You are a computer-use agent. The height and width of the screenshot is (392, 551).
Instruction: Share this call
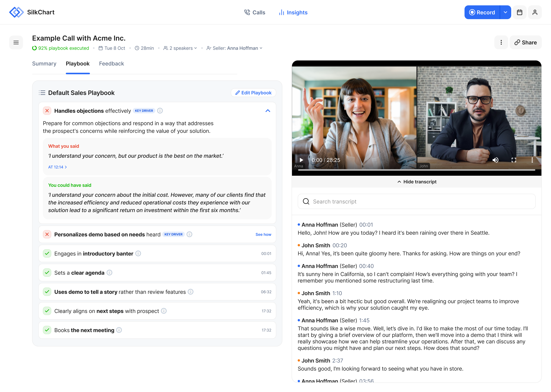point(525,42)
